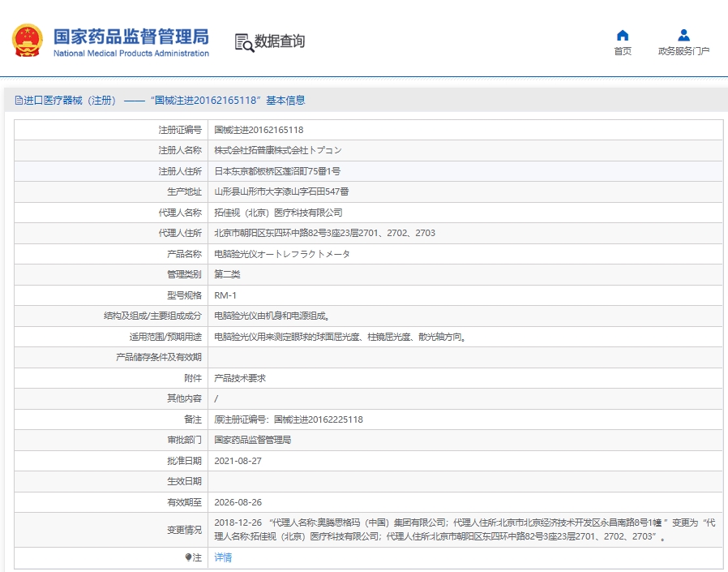The height and width of the screenshot is (572, 728).
Task: Click the document icon before 进口医疗器械
Action: [x=19, y=101]
